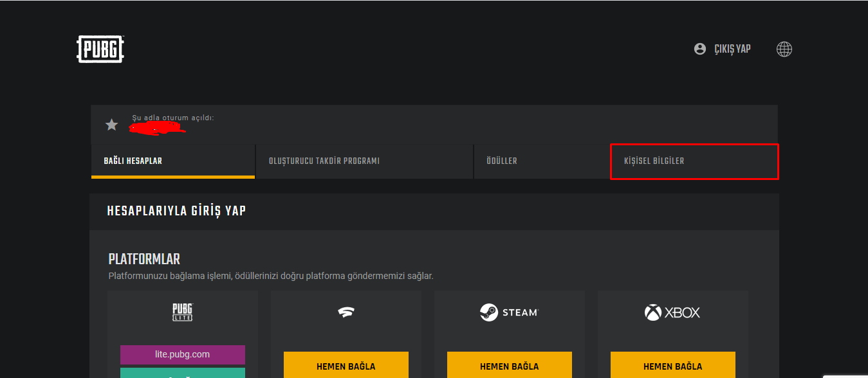The height and width of the screenshot is (378, 868).
Task: Connect Steam with HEMEN BAĞLA
Action: pos(510,365)
